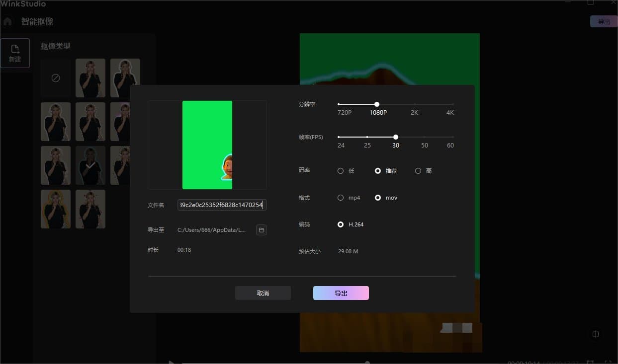
Task: Set frame rate slider to 60
Action: click(453, 137)
